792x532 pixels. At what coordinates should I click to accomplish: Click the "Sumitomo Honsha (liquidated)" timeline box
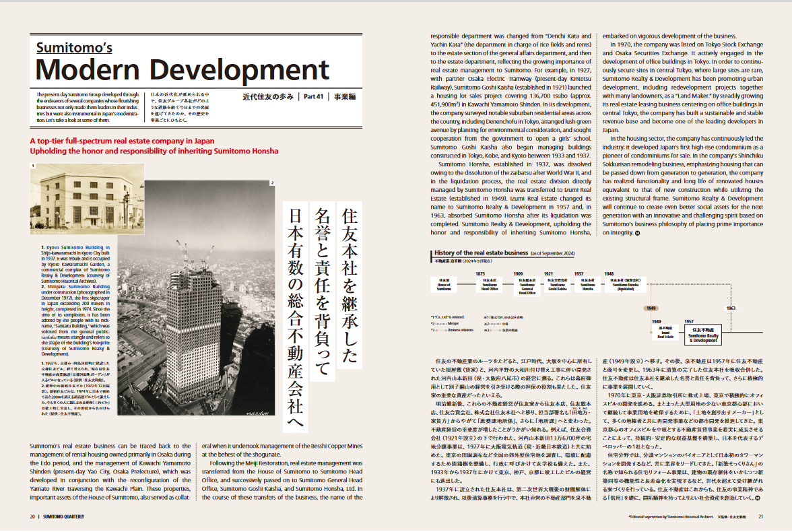click(x=625, y=284)
